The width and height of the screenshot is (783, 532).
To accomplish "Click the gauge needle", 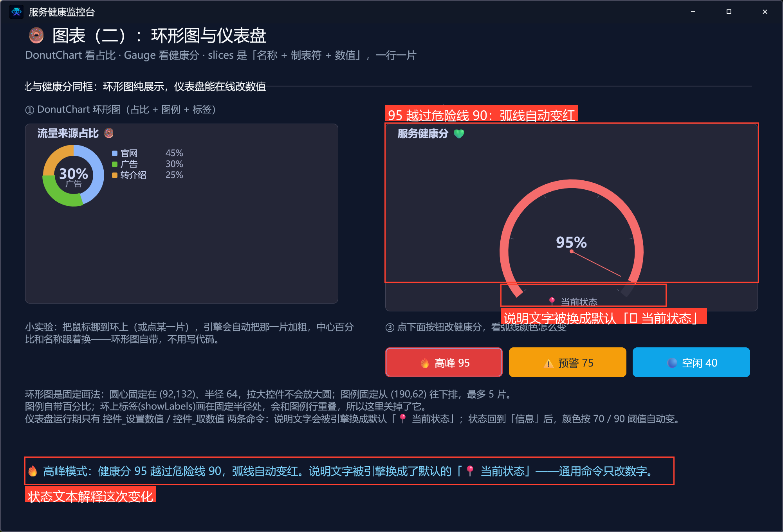I will point(596,264).
